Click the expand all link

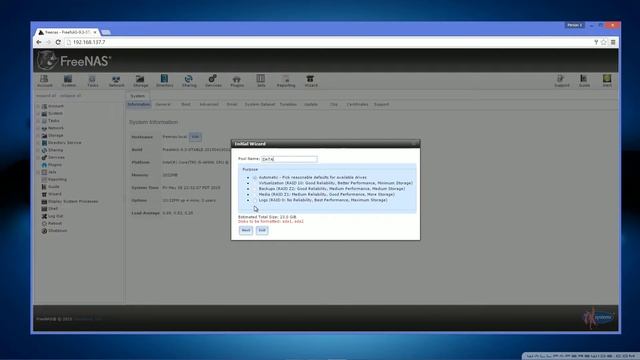(46, 96)
